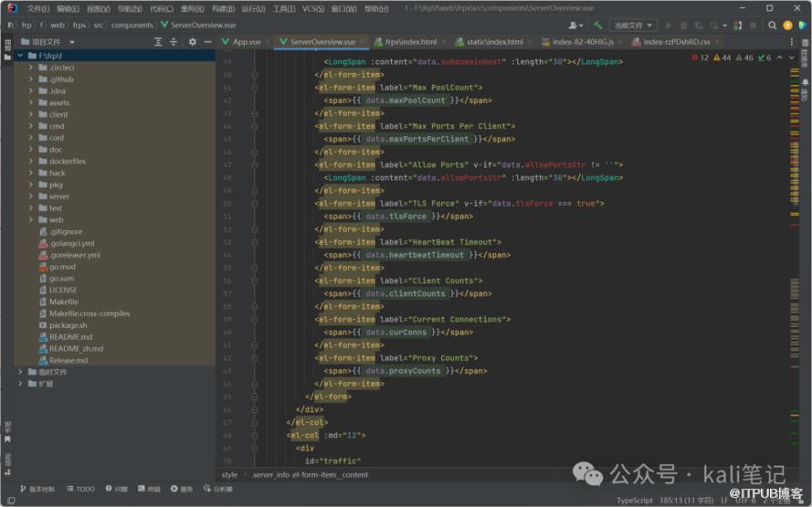
Task: Open the run configuration dropdown
Action: [634, 26]
